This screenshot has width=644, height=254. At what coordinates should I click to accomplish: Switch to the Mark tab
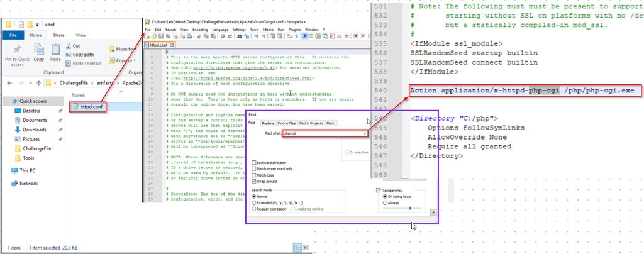[330, 123]
